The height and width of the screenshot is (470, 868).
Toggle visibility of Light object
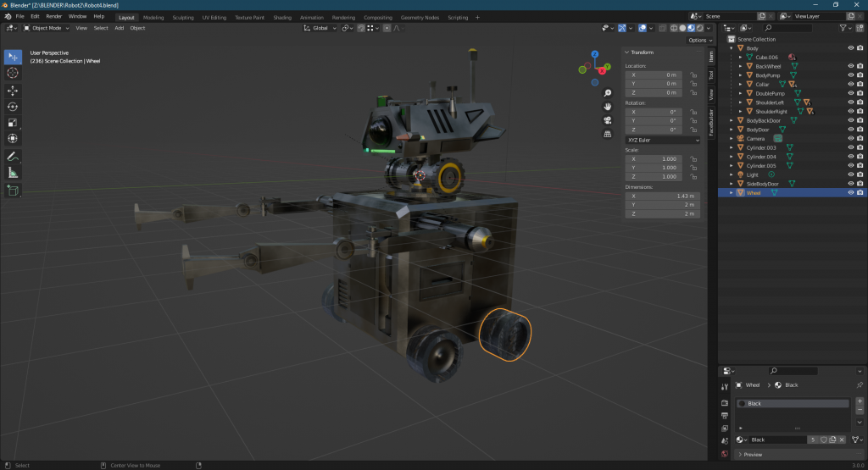point(851,174)
